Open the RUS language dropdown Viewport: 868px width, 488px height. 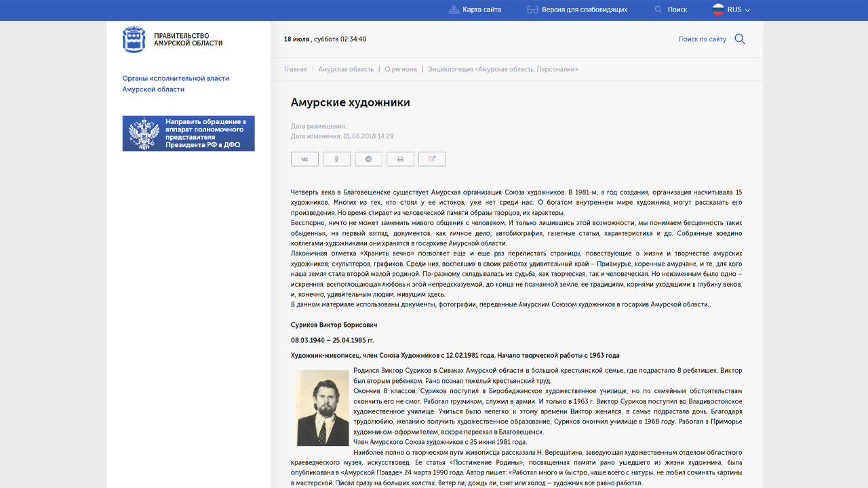point(738,9)
